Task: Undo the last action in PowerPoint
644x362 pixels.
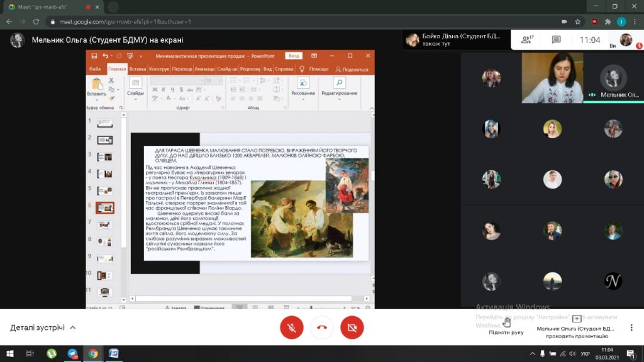Action: pos(106,56)
